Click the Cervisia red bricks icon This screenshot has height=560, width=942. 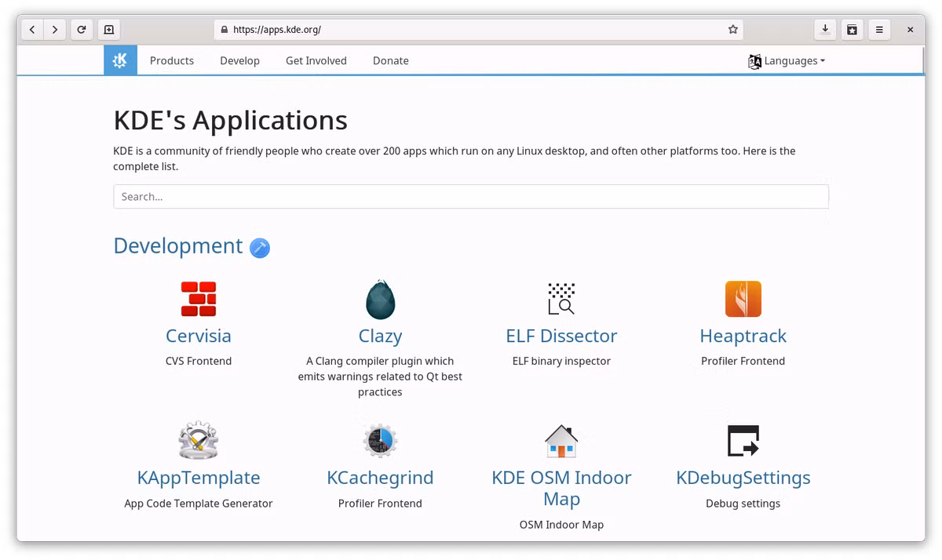point(199,299)
